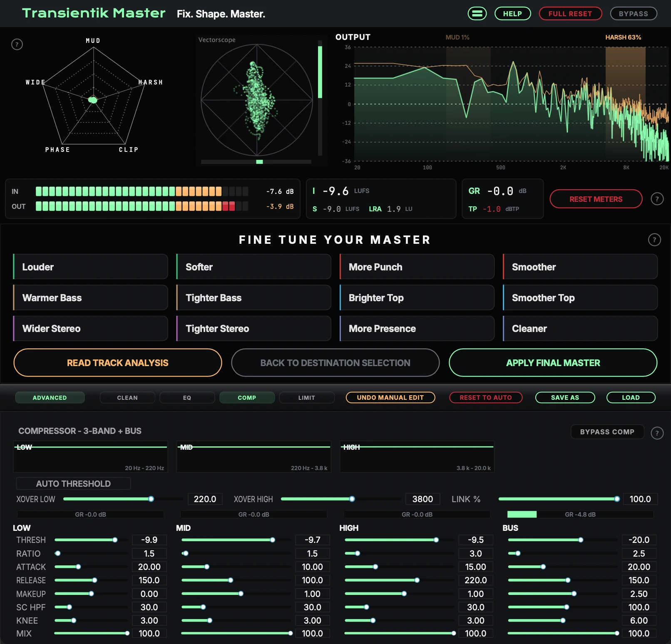Click the integrated -9.6 LUFS reading
This screenshot has width=671, height=644.
pyautogui.click(x=341, y=191)
